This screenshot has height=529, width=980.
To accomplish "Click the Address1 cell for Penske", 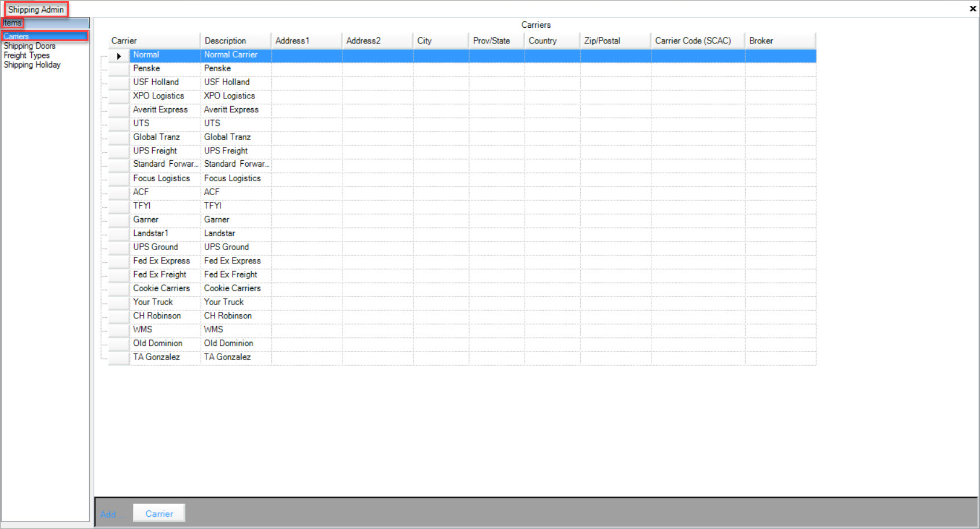I will (x=307, y=68).
